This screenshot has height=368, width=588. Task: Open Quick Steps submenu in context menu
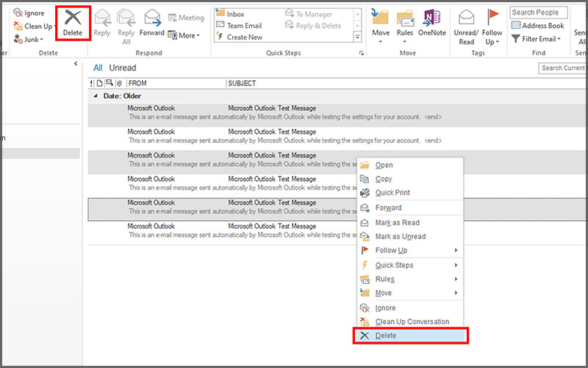click(x=410, y=265)
